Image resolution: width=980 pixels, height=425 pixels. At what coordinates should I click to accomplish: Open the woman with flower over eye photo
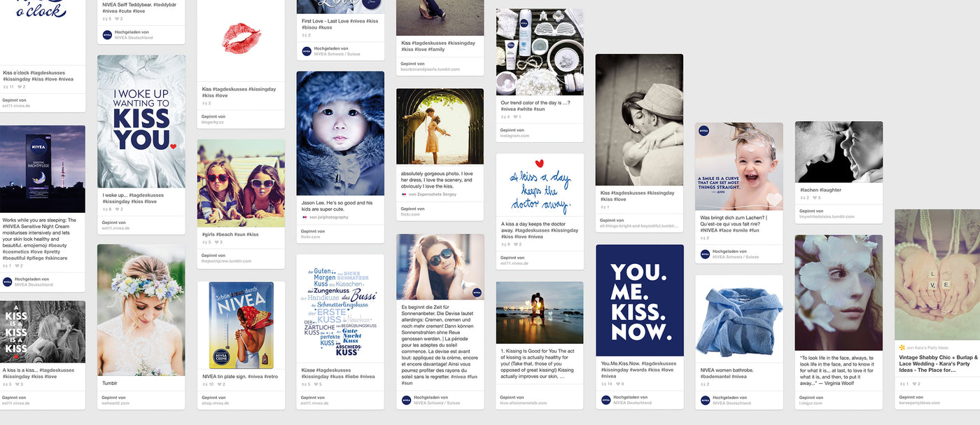[839, 293]
